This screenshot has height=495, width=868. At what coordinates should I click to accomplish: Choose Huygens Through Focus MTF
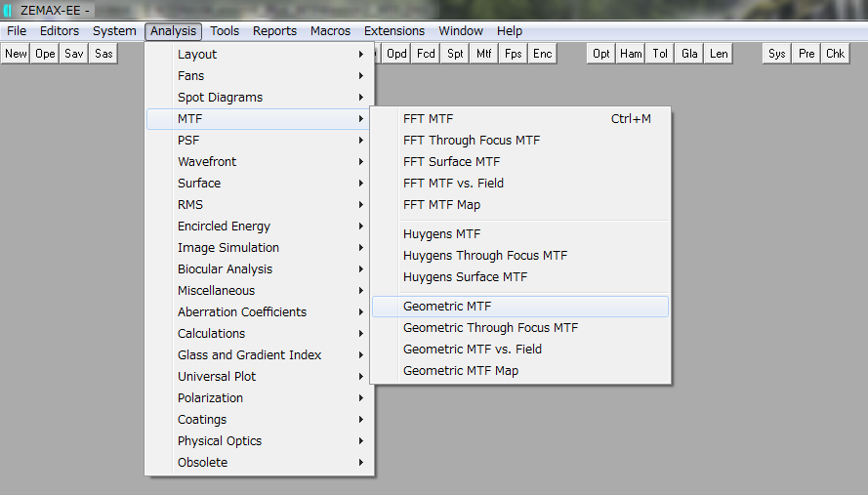[x=520, y=256]
